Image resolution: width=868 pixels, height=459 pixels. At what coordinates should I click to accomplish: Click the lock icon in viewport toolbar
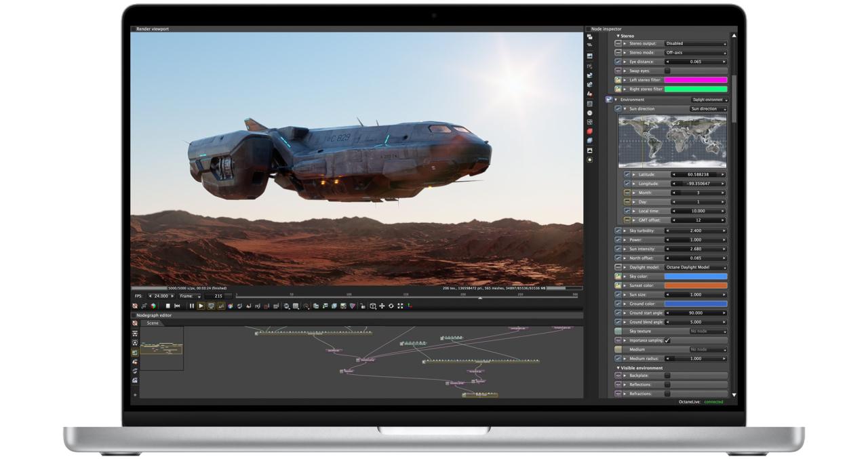click(362, 306)
